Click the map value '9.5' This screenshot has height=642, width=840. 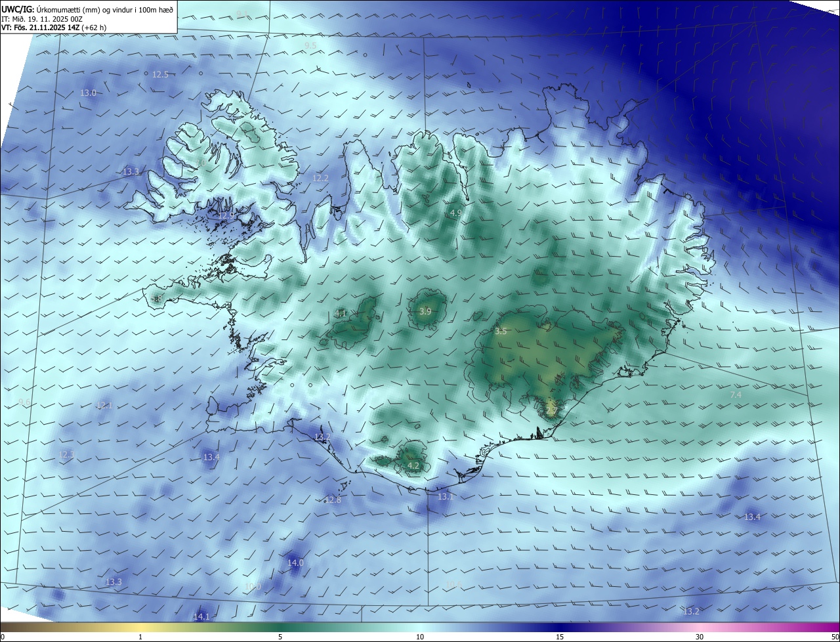pos(310,45)
